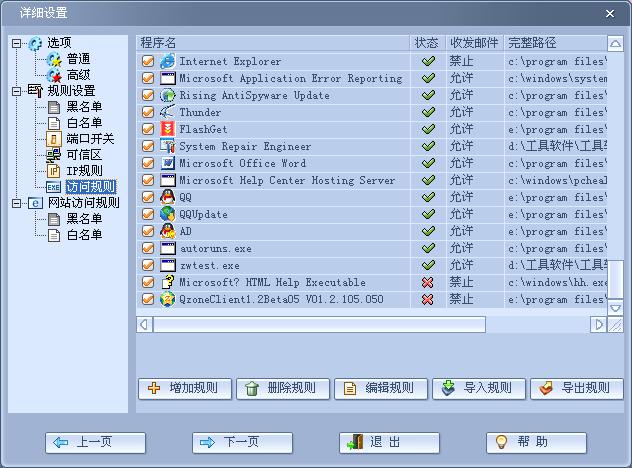Screen dimensions: 632x468
Task: Click the horizontal scrollbar thumb under the list
Action: pyautogui.click(x=318, y=324)
